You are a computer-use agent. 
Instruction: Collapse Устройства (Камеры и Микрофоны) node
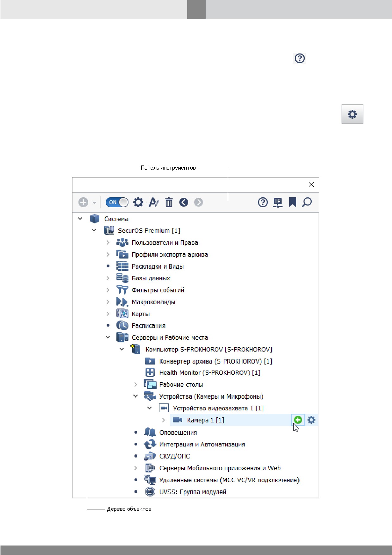pos(136,396)
